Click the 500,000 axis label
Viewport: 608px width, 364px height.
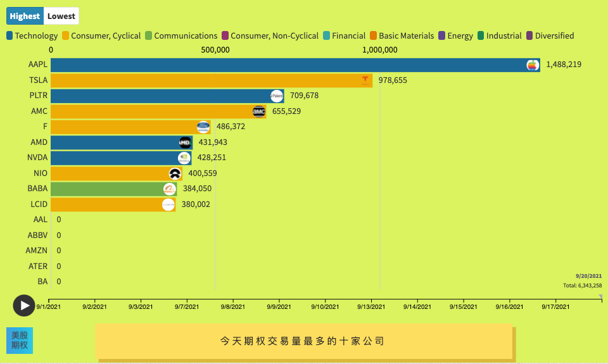[x=215, y=49]
